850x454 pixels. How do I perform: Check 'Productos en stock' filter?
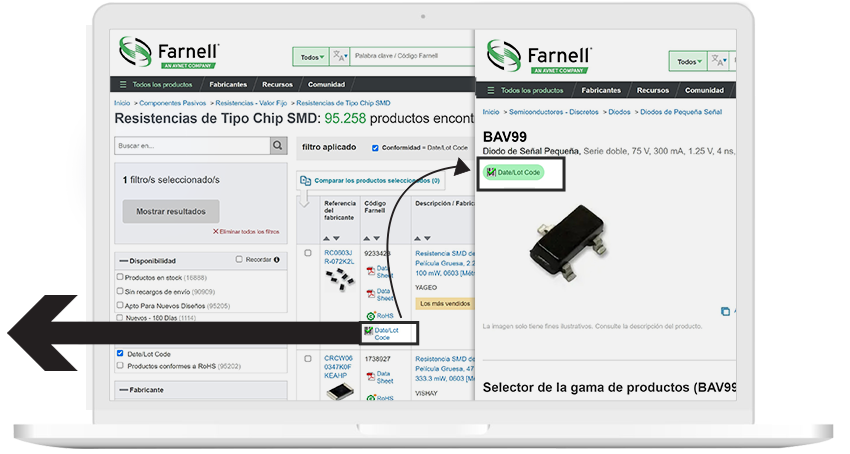(x=120, y=277)
